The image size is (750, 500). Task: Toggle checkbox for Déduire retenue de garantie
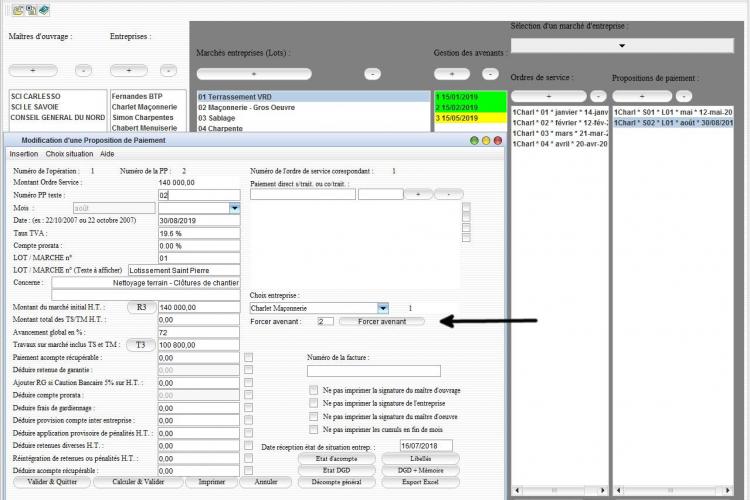(249, 370)
